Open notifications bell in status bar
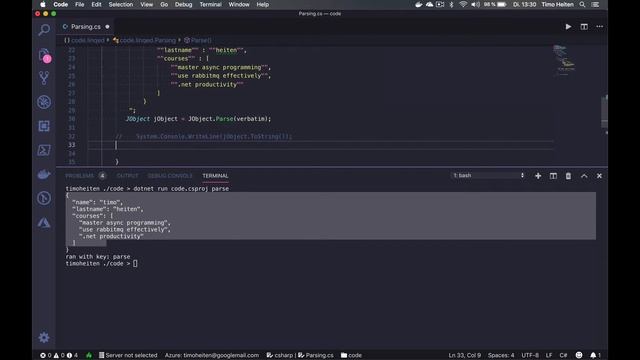This screenshot has width=640, height=360. coord(595,355)
